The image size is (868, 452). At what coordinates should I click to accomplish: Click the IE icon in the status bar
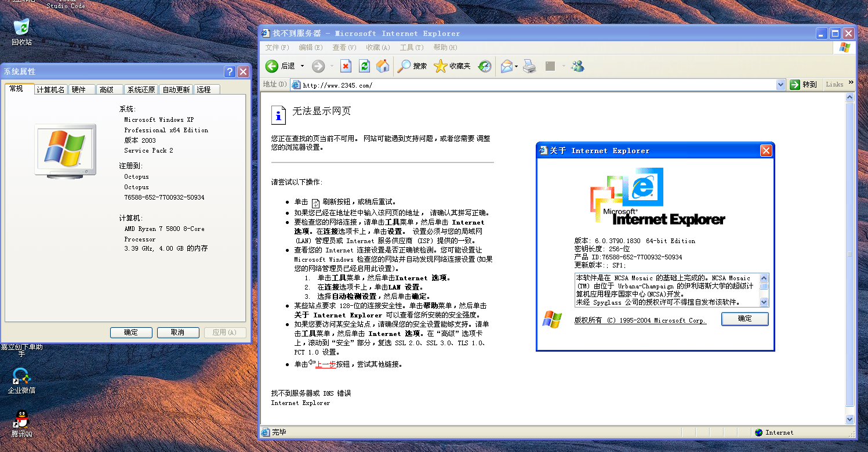pyautogui.click(x=266, y=432)
